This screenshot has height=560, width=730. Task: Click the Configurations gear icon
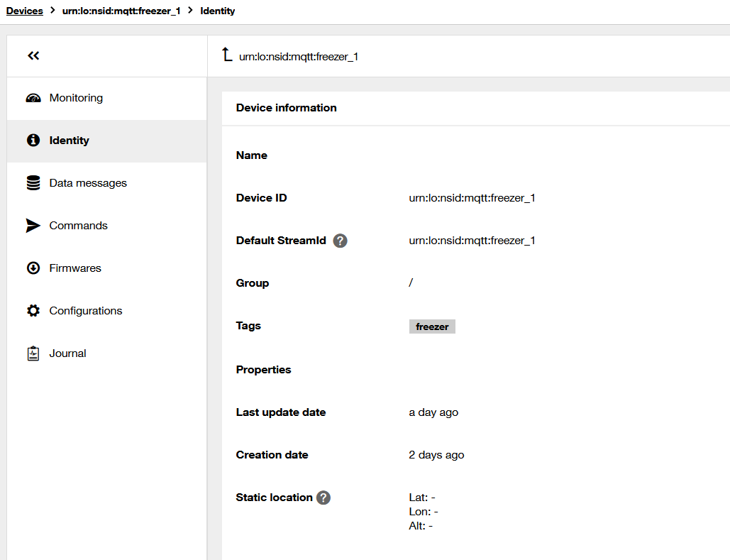33,310
